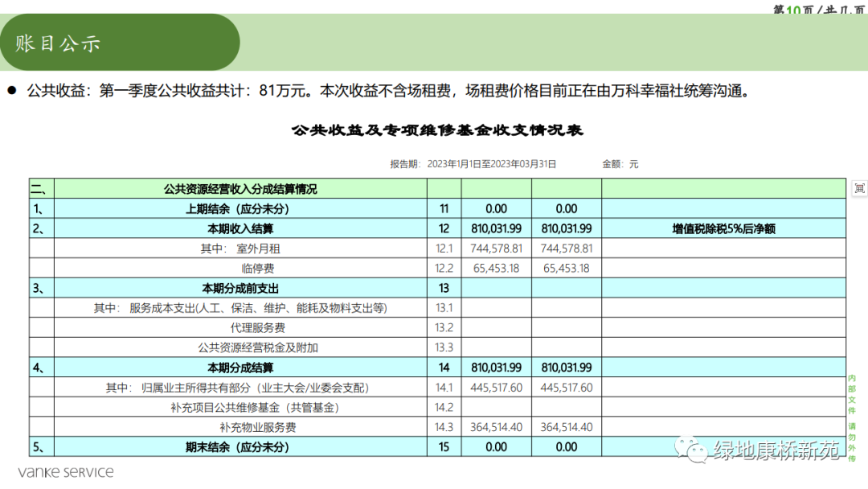Click the line number 12.1 cell
The width and height of the screenshot is (868, 489).
coord(444,249)
